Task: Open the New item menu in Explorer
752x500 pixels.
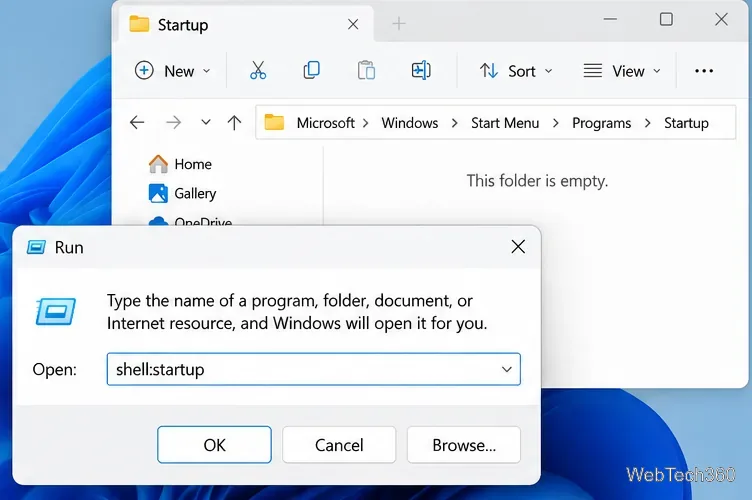Action: click(x=172, y=70)
